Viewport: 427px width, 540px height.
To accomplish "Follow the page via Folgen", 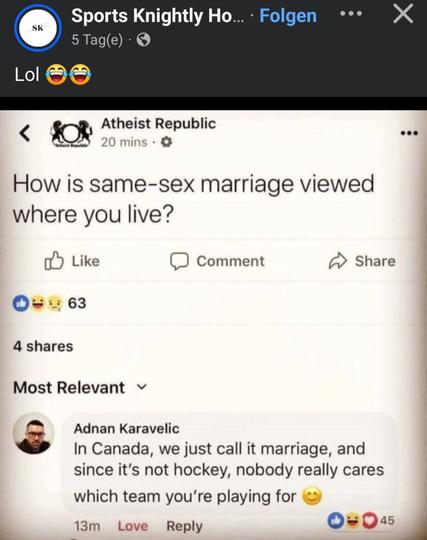I will tap(288, 16).
